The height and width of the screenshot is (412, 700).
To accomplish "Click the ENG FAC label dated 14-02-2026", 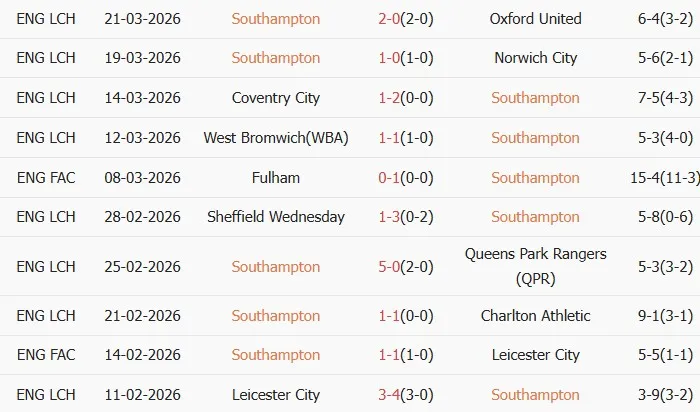I will (x=46, y=355).
